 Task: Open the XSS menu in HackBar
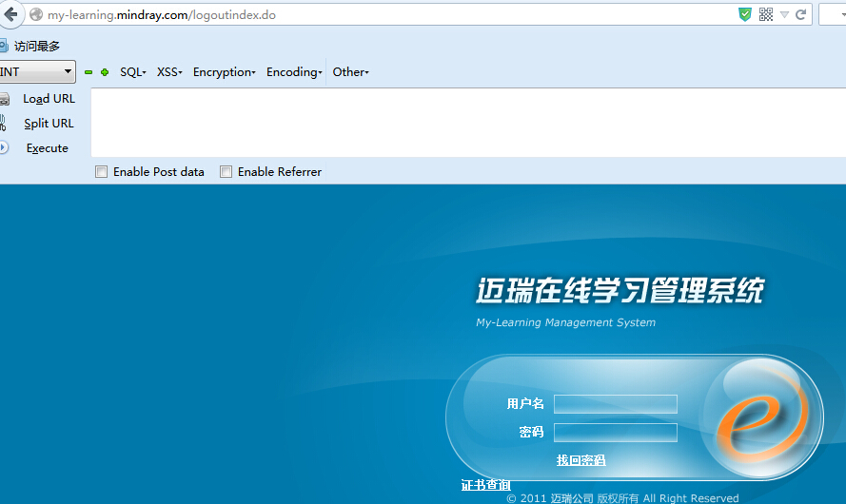pos(169,72)
